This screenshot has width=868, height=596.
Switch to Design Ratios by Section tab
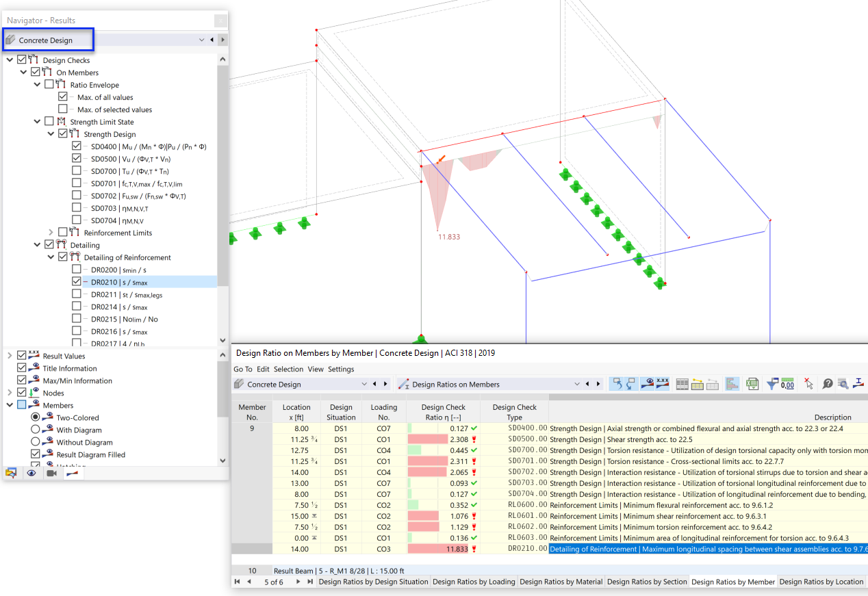point(647,582)
